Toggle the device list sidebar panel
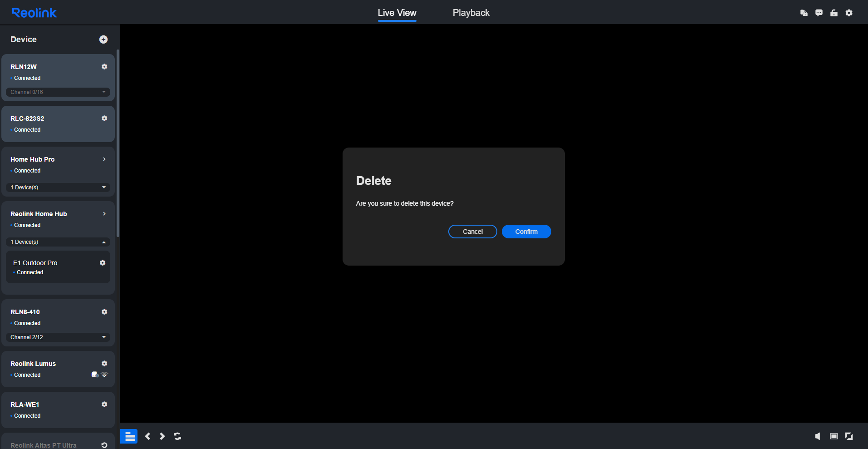868x449 pixels. [x=129, y=436]
